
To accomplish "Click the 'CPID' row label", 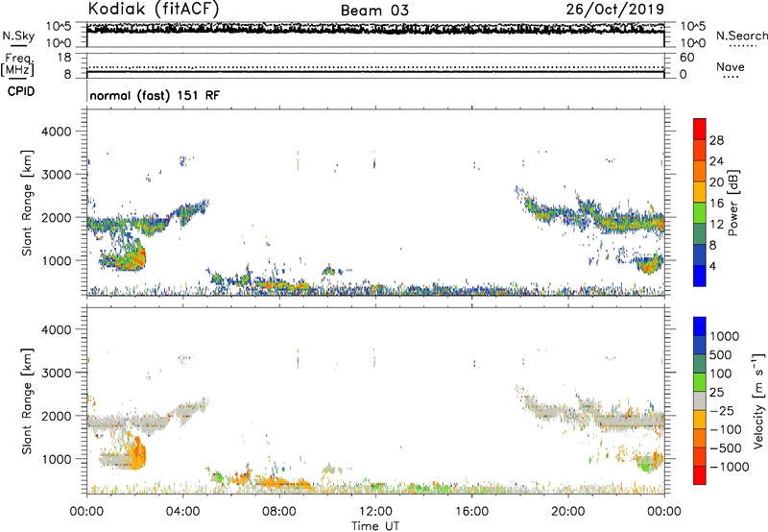I will pyautogui.click(x=21, y=91).
